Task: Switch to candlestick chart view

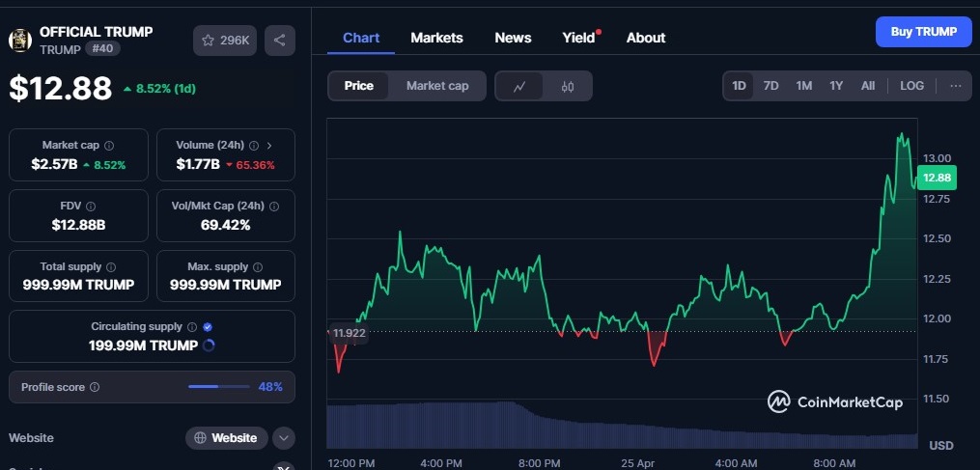Action: point(568,86)
